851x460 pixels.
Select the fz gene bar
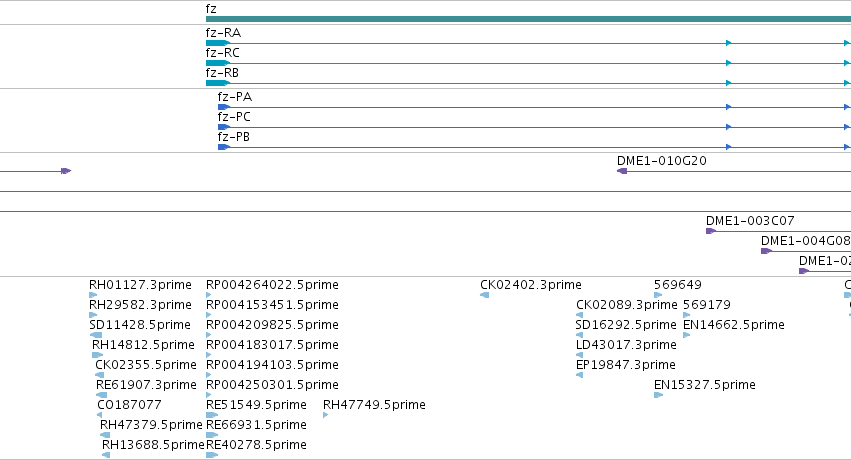click(x=528, y=19)
